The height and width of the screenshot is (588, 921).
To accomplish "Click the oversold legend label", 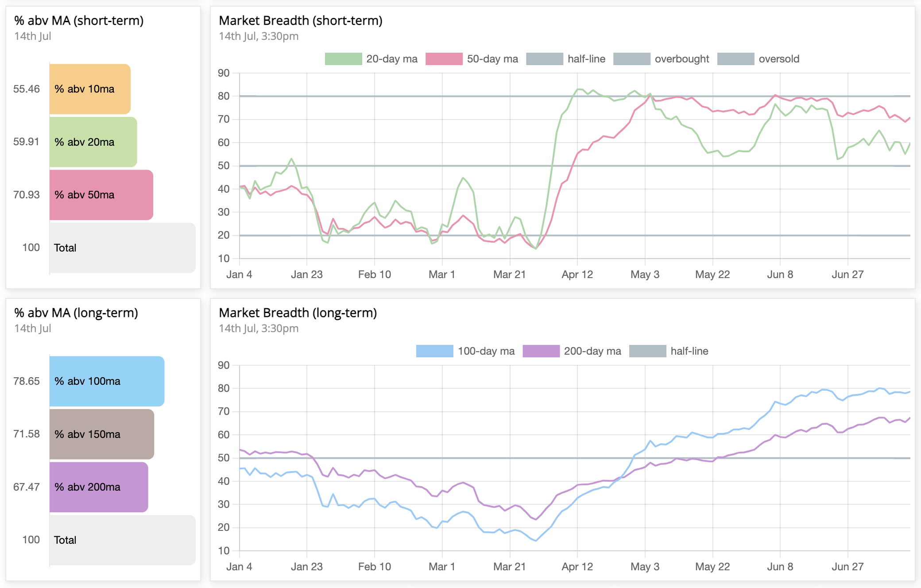I will 779,59.
